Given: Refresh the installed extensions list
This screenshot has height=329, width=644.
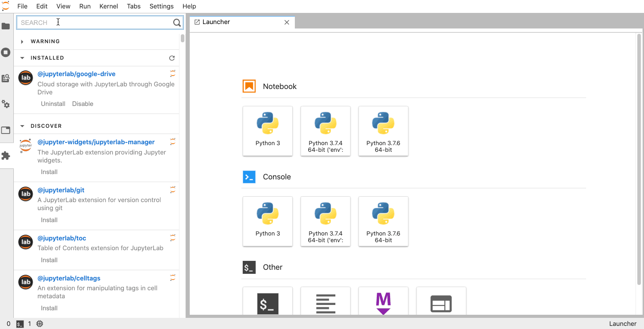Looking at the screenshot, I should click(x=172, y=58).
